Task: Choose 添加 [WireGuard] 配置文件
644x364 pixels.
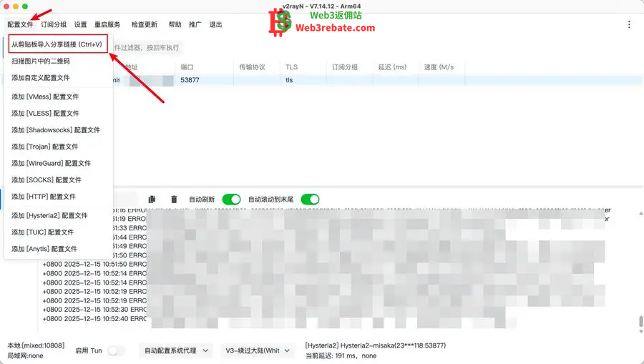Action: click(x=59, y=163)
